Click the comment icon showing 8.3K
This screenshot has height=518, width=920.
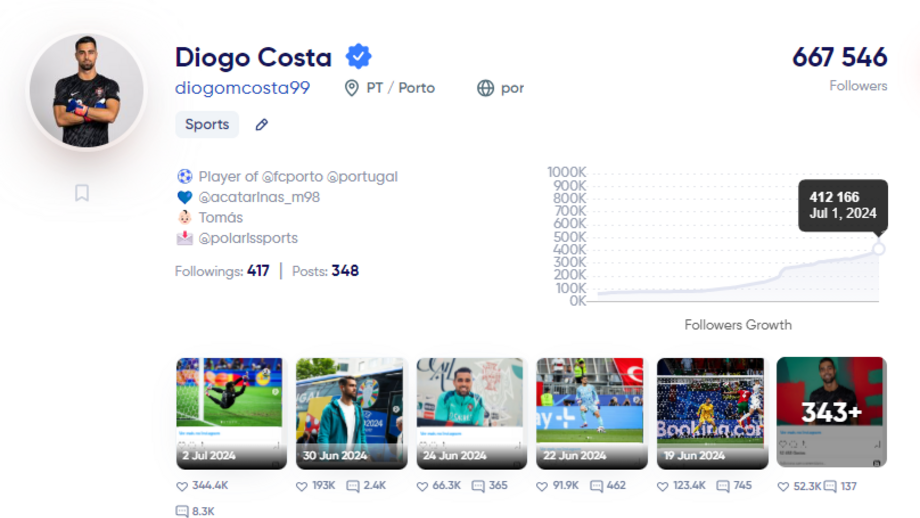182,511
